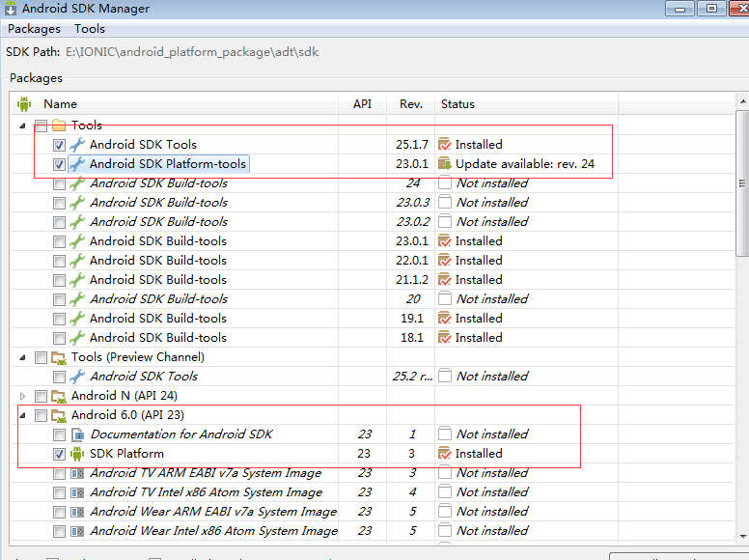The image size is (749, 560).
Task: Click the Update available status icon for Platform-tools
Action: click(x=445, y=164)
